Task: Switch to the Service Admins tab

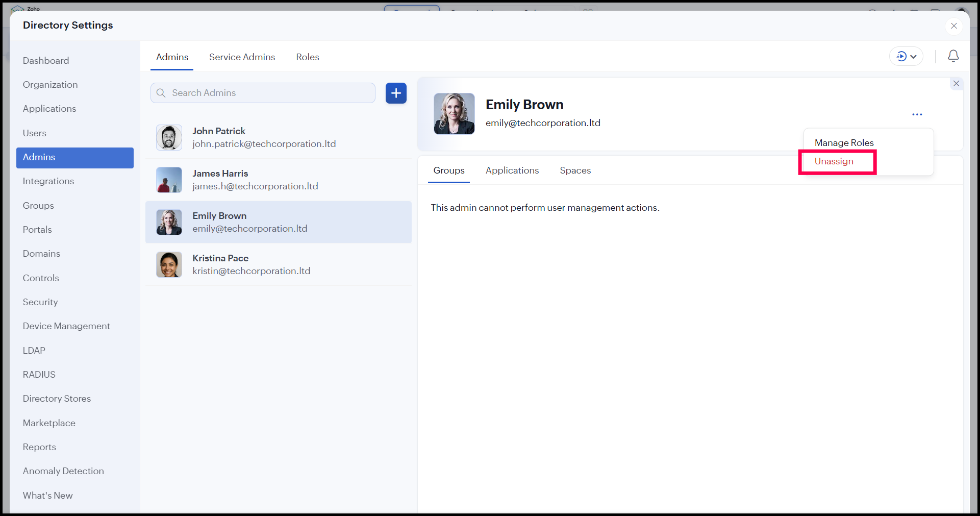Action: pos(242,57)
